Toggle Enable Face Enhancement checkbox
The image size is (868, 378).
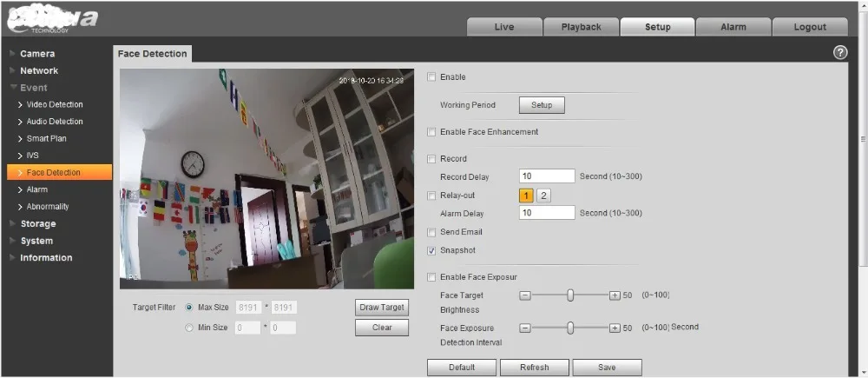tap(431, 132)
